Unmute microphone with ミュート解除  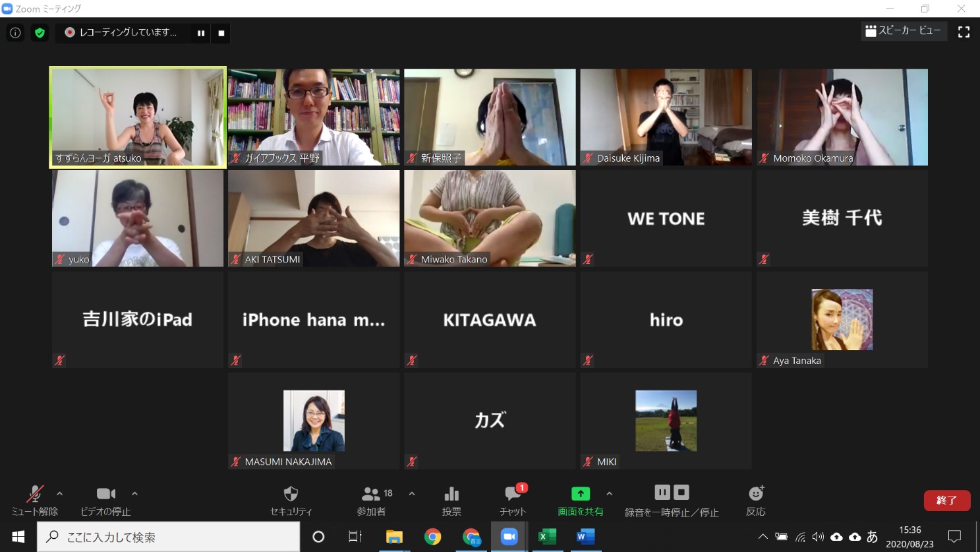pyautogui.click(x=34, y=501)
